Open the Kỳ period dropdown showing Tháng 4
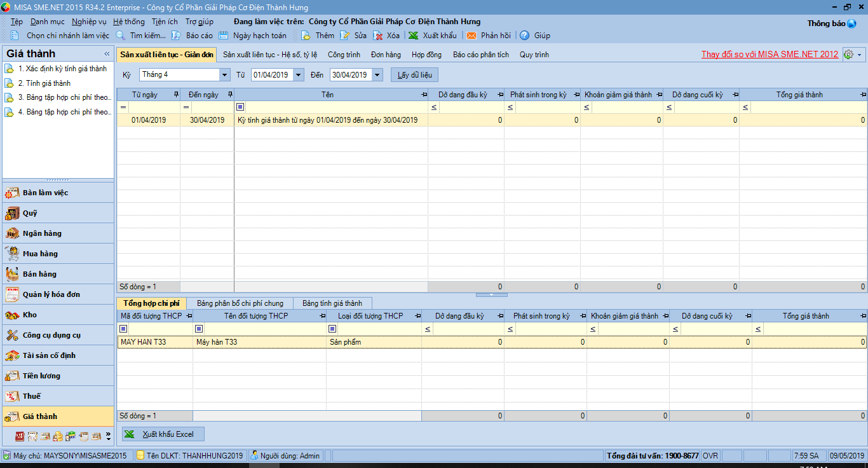 click(224, 75)
